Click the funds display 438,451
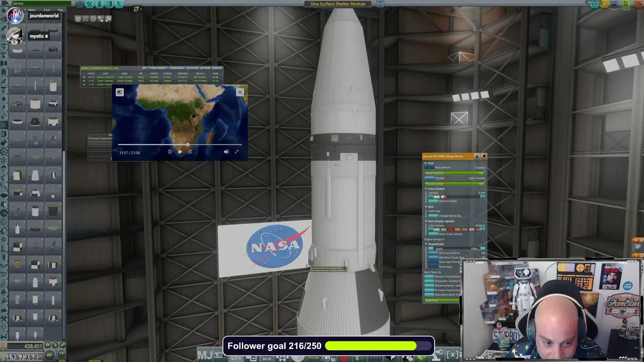 pyautogui.click(x=25, y=346)
